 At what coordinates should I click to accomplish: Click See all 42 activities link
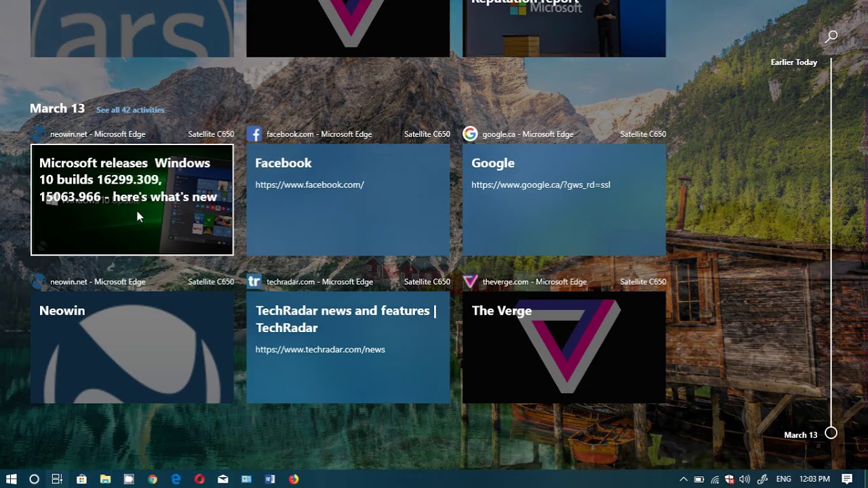pos(130,110)
